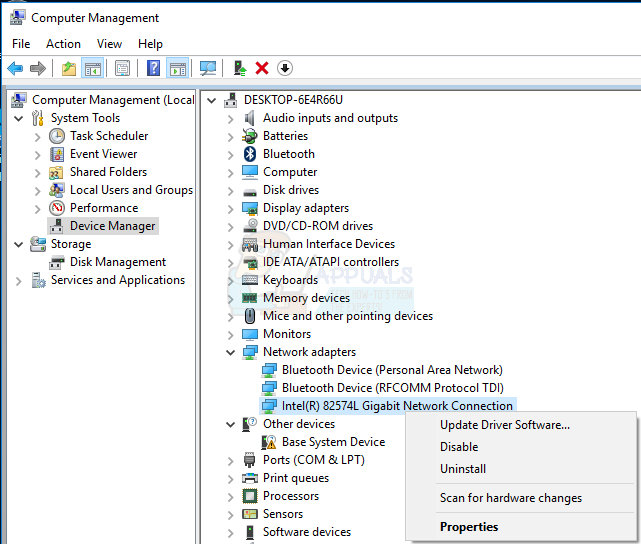The width and height of the screenshot is (641, 544).
Task: Click the Scan for hardware changes monitor icon
Action: [208, 68]
